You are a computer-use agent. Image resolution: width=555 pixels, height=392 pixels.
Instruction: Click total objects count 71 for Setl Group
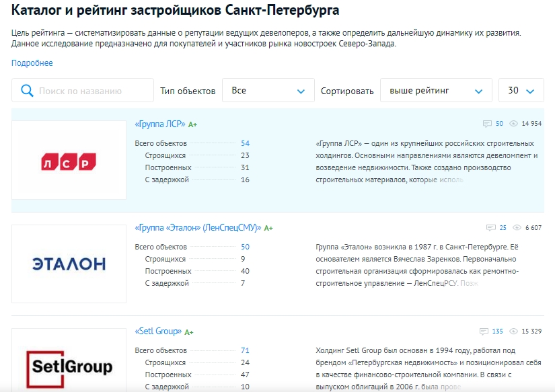[245, 350]
